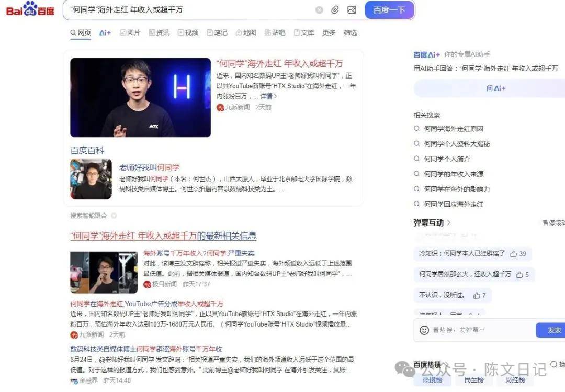Click the image search camera icon

pos(351,10)
